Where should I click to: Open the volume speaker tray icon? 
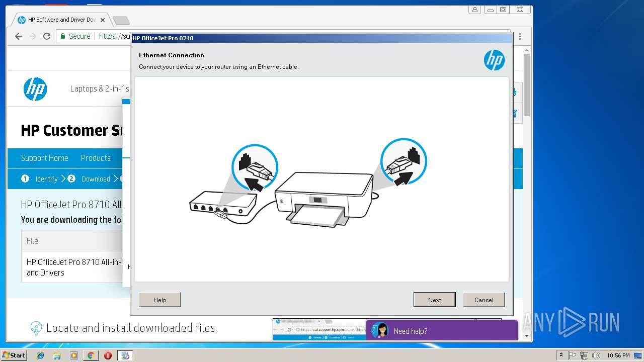(x=596, y=355)
